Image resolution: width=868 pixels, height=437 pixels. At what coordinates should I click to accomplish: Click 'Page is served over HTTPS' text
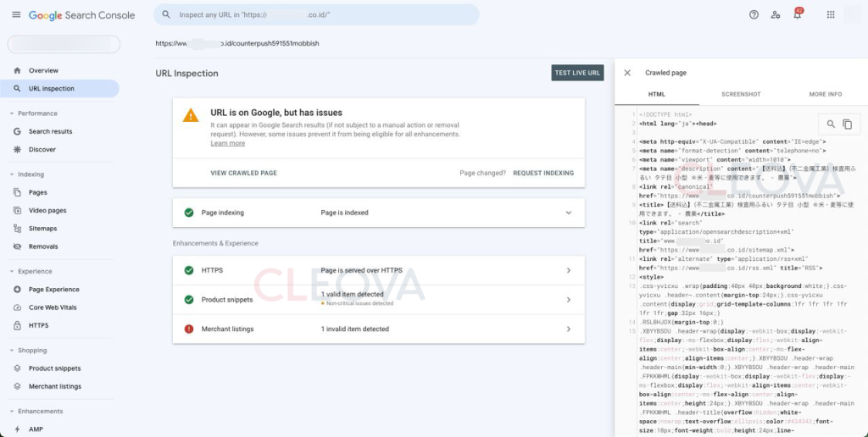(x=361, y=270)
